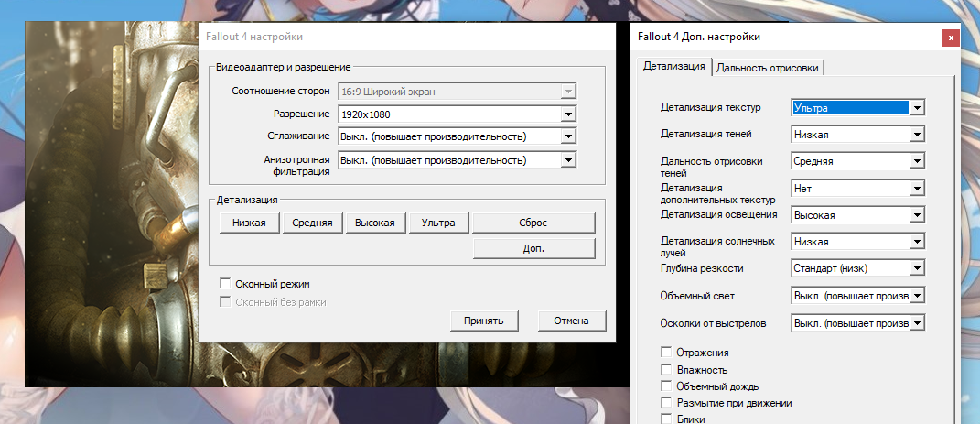The width and height of the screenshot is (980, 424).
Task: Tick the Отражения checkbox
Action: coord(665,353)
